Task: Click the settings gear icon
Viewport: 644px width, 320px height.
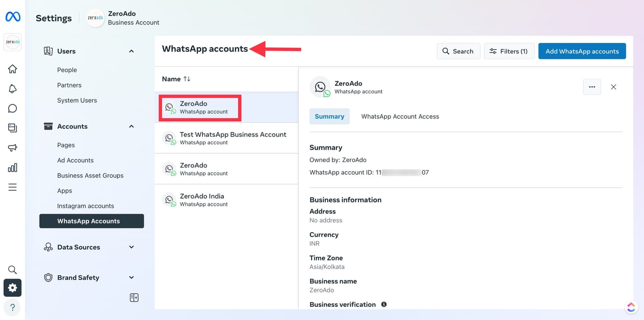Action: pyautogui.click(x=13, y=288)
